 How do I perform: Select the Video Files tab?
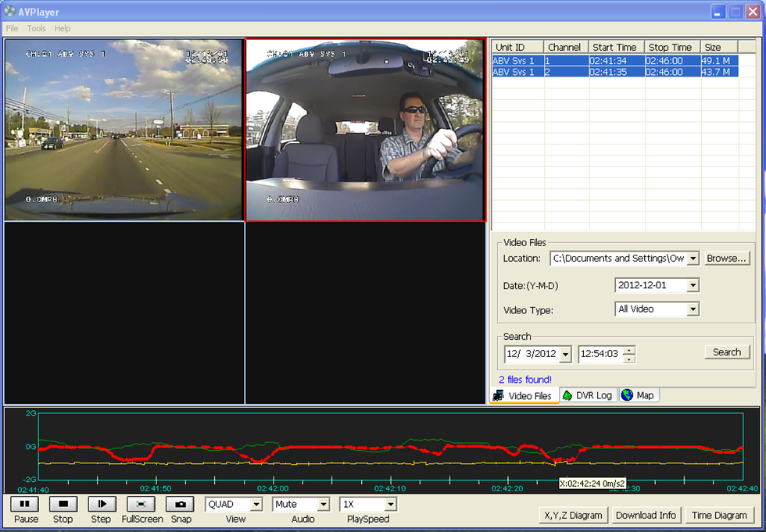(524, 395)
